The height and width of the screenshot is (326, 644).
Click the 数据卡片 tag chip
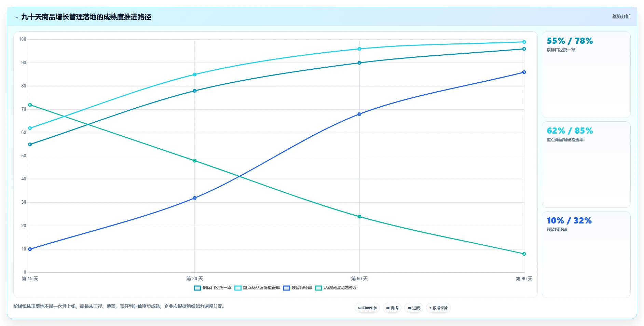tap(438, 308)
